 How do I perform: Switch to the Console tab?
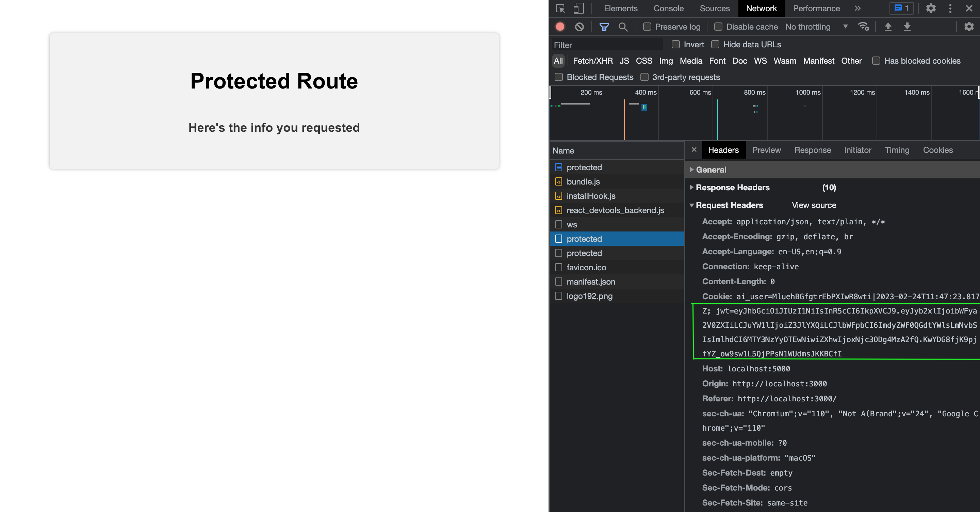[668, 9]
